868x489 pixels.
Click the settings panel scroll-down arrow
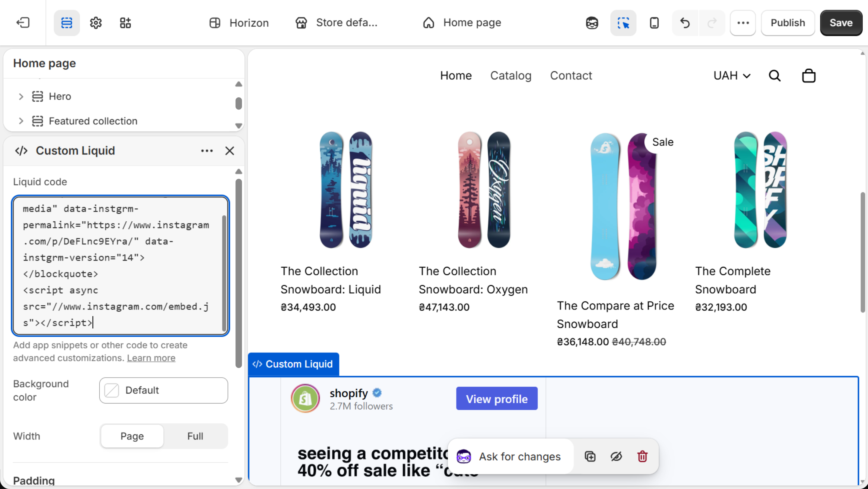coord(238,480)
